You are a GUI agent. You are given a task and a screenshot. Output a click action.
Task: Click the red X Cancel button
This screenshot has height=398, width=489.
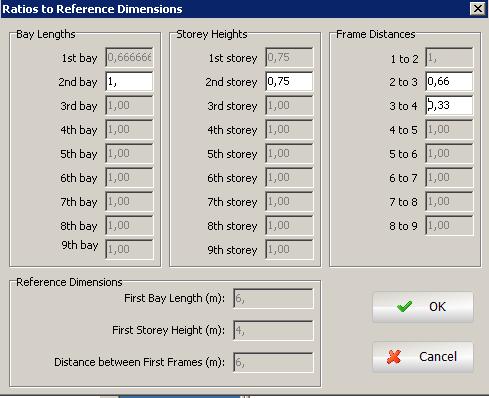tap(423, 357)
